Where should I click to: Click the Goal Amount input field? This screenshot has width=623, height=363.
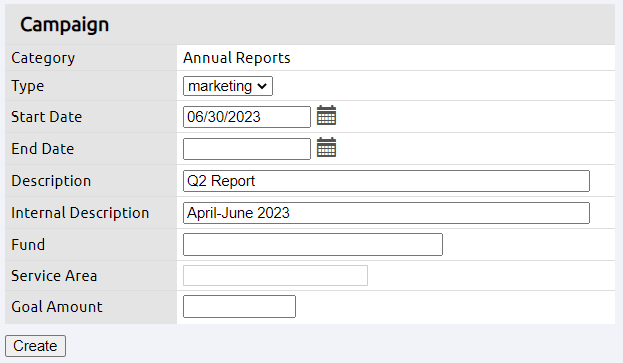[x=239, y=307]
